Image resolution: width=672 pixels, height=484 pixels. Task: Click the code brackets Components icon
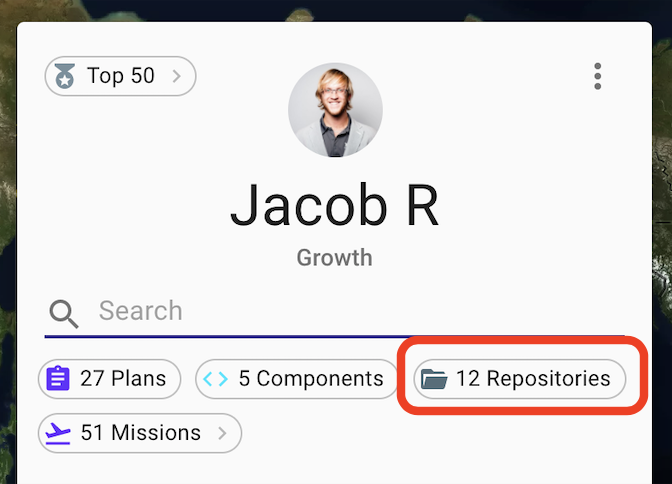[216, 379]
